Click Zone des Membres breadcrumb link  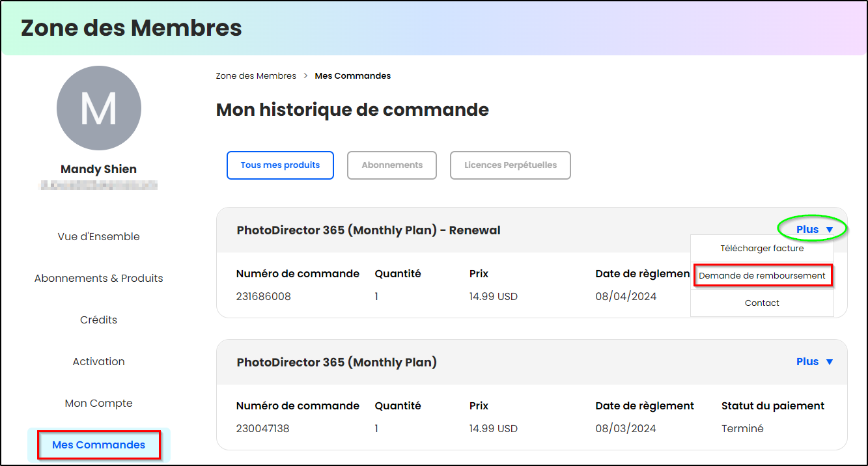(x=256, y=76)
